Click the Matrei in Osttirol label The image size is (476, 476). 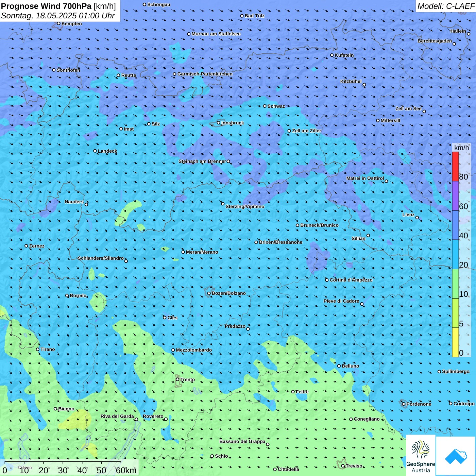(365, 178)
